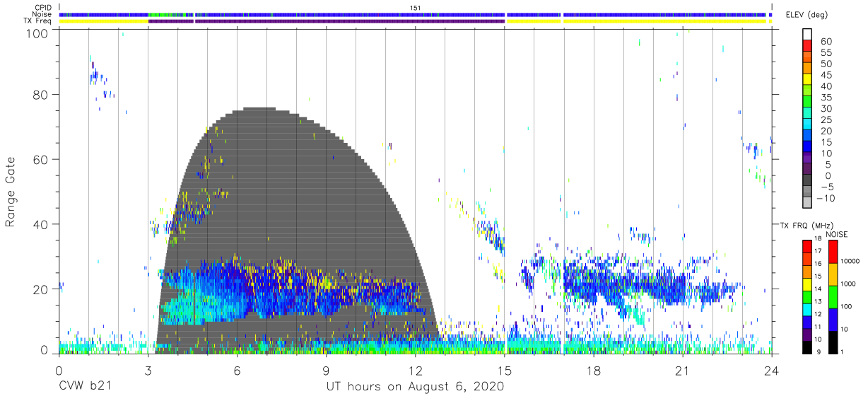Click the '-10' label on ELEV colorbar
868x401 pixels.
tap(826, 199)
